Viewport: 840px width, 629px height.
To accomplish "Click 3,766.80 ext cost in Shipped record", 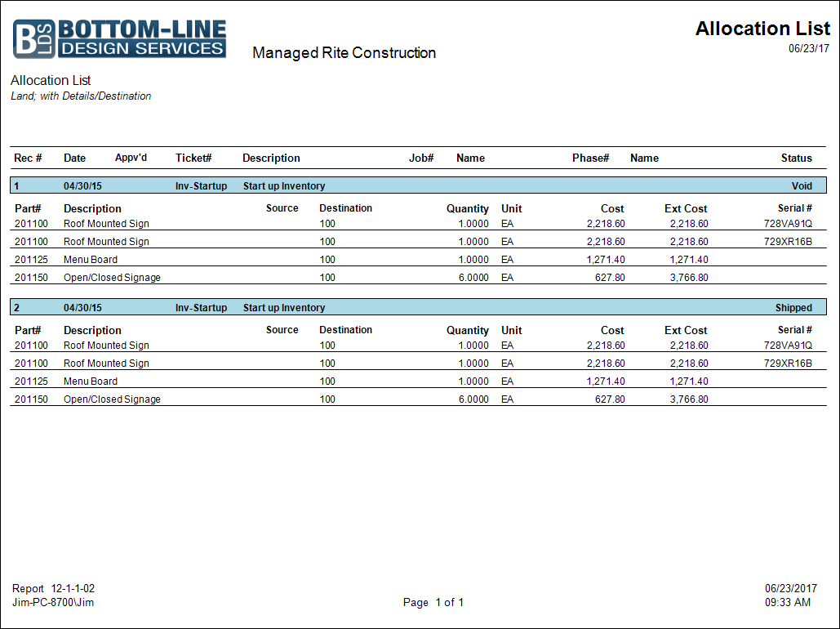I will coord(689,399).
